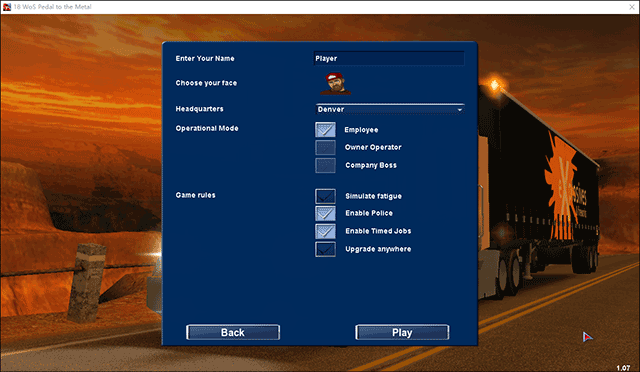This screenshot has height=372, width=640.
Task: Disable the Enable Police checkbox
Action: [x=325, y=213]
